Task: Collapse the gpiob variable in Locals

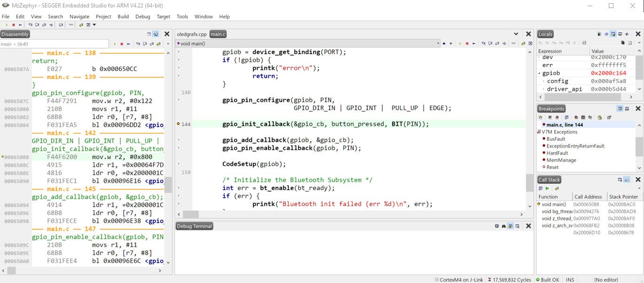Action: [539, 73]
